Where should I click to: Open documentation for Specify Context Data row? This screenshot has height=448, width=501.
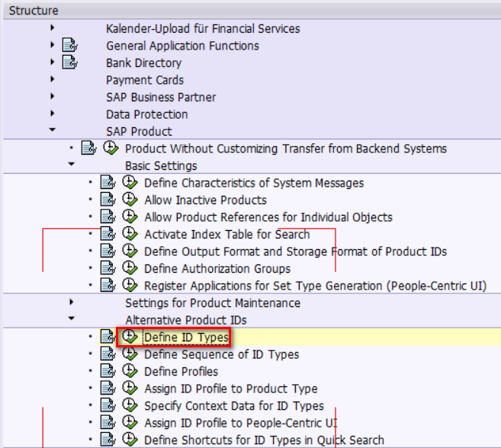point(108,405)
